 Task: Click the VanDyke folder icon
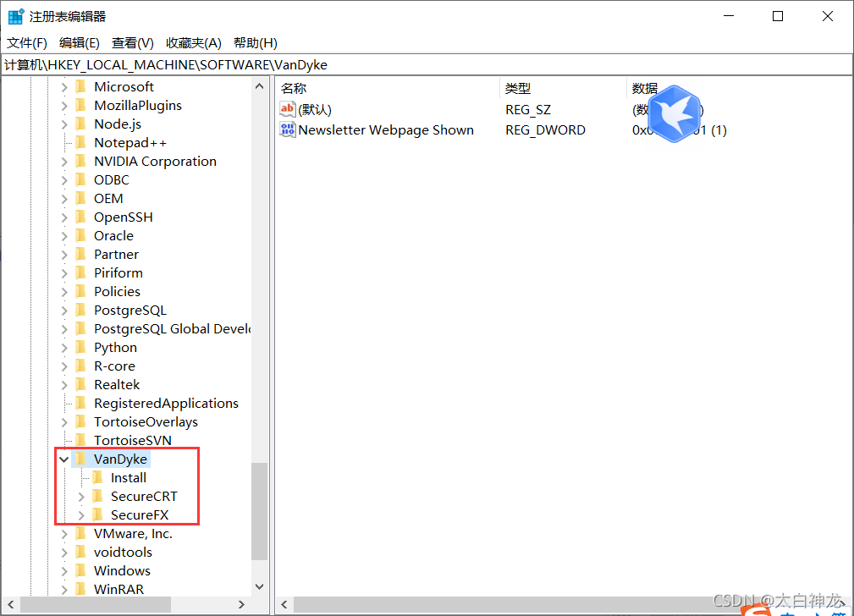(81, 459)
